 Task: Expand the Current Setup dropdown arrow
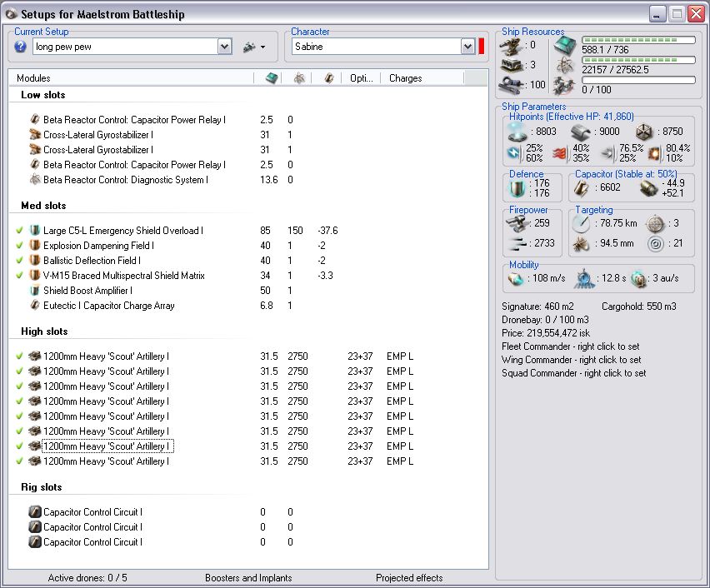pos(225,46)
